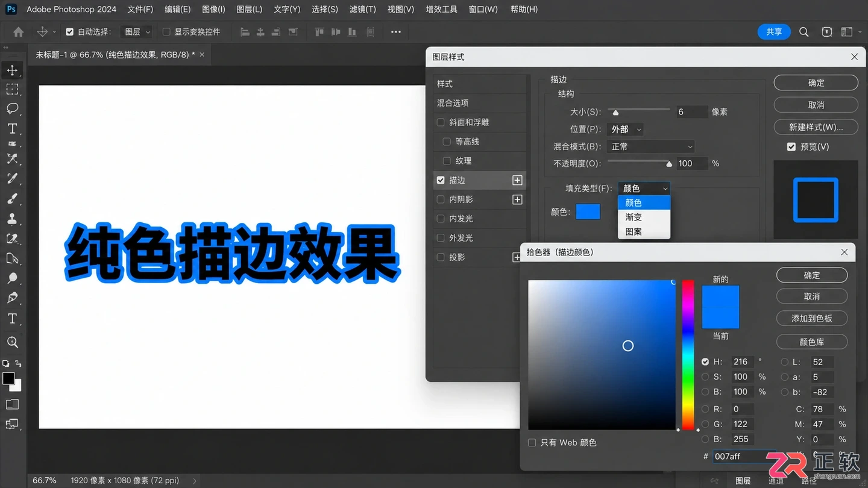Viewport: 868px width, 488px height.
Task: Click align left edges icon
Action: (x=245, y=32)
